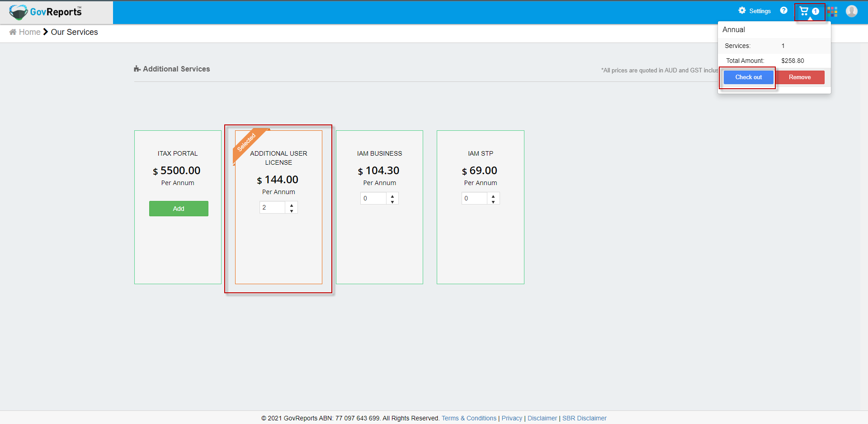Viewport: 868px width, 424px height.
Task: Click the Settings text label
Action: tap(760, 11)
